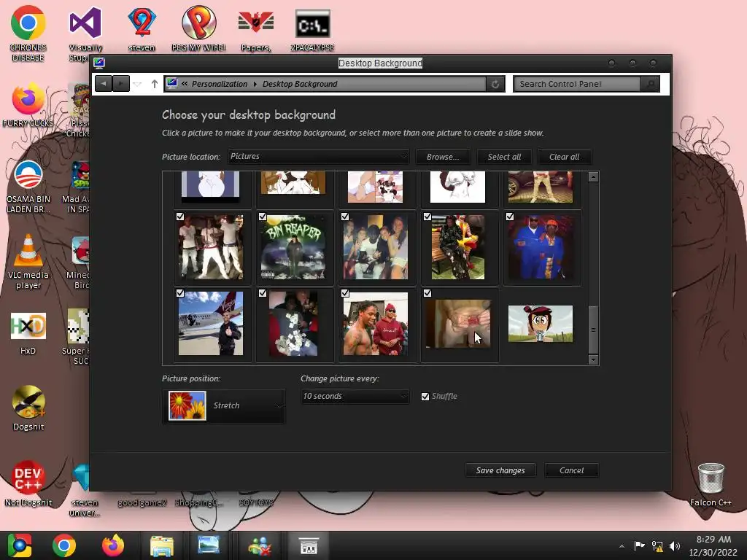
Task: Uncheck the bench with clown statue picture
Action: [x=427, y=217]
